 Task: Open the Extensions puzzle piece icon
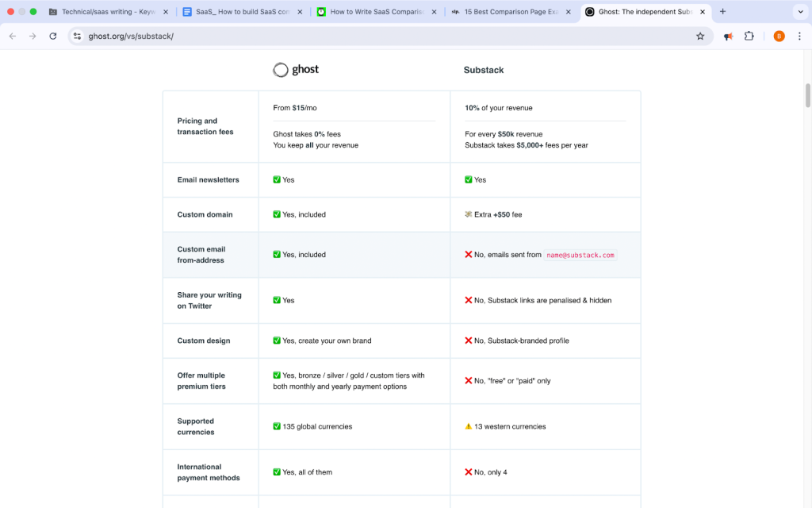(749, 36)
